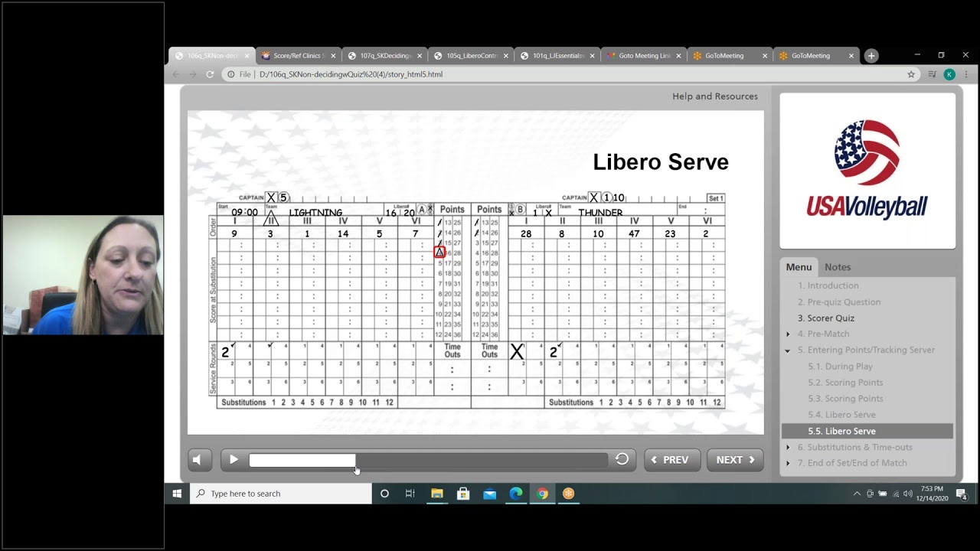Open Google Chrome from the taskbar
980x551 pixels.
[x=542, y=494]
